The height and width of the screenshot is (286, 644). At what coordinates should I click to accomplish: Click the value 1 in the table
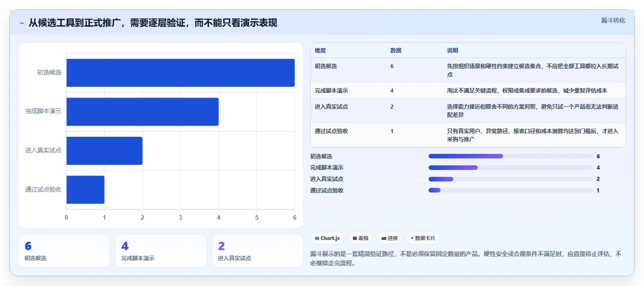point(392,131)
